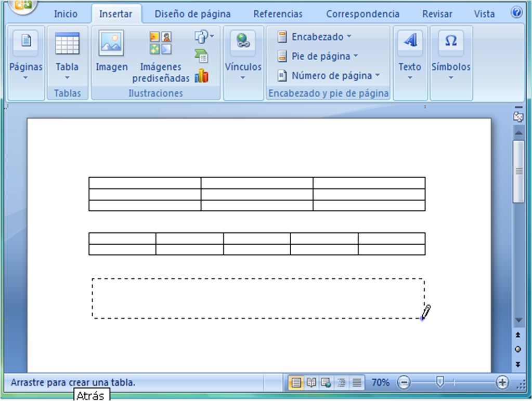Image resolution: width=532 pixels, height=401 pixels.
Task: Switch to Lectura de pantalla completa view
Action: 311,382
